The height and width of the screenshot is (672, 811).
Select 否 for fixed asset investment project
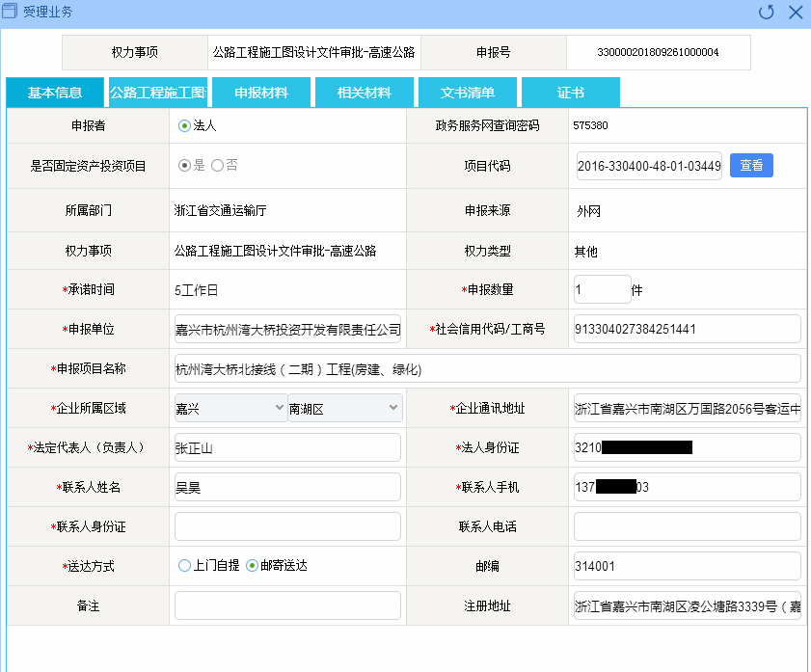click(x=217, y=165)
